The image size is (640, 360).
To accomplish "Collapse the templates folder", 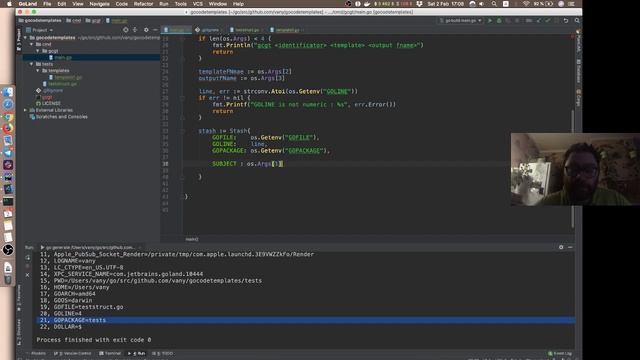I will click(38, 71).
